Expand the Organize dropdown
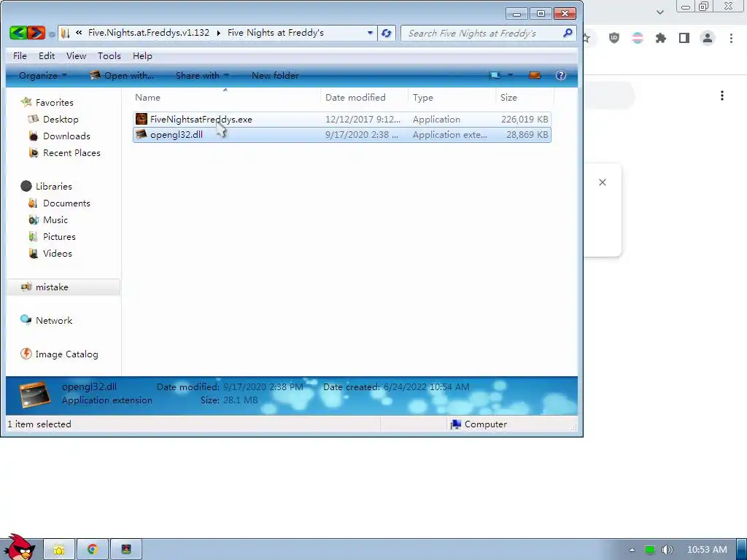The image size is (747, 560). click(x=42, y=75)
